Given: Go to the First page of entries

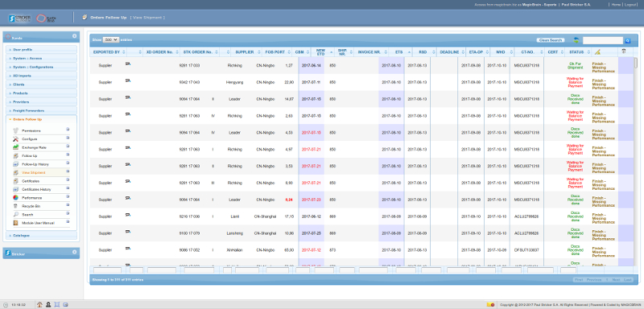Looking at the screenshot, I should click(579, 279).
